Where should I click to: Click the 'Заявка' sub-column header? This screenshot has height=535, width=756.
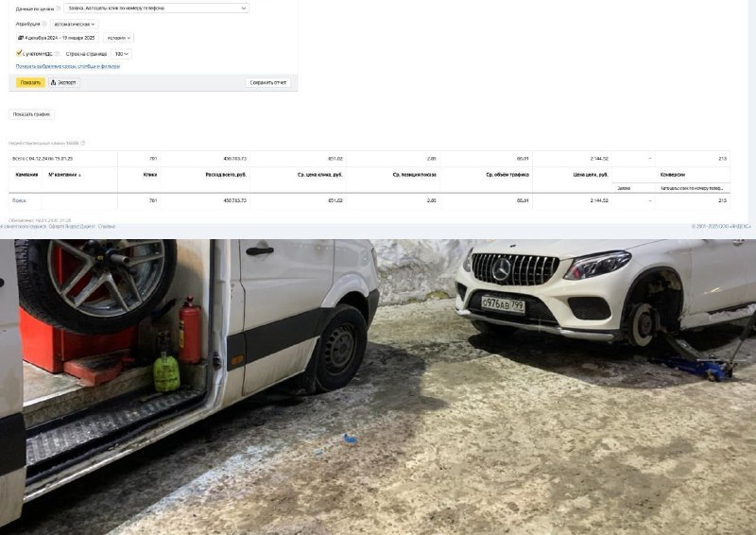point(624,188)
